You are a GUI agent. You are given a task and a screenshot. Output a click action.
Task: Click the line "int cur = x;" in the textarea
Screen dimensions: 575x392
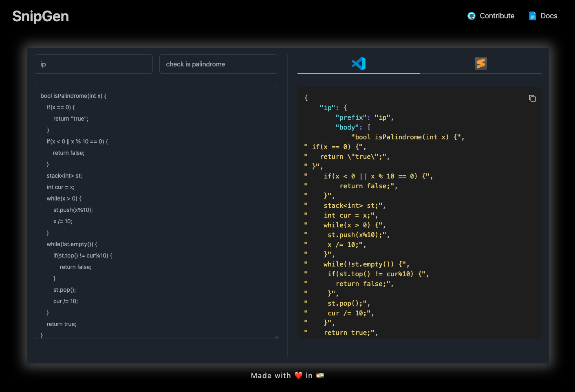[x=60, y=187]
